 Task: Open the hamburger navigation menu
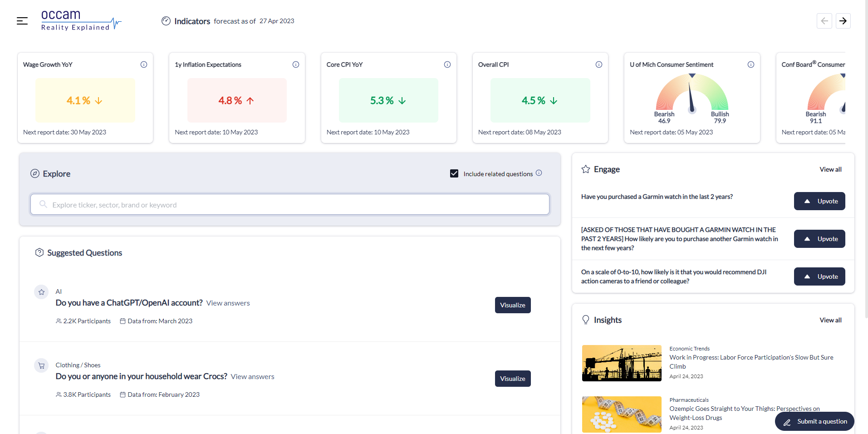[21, 21]
